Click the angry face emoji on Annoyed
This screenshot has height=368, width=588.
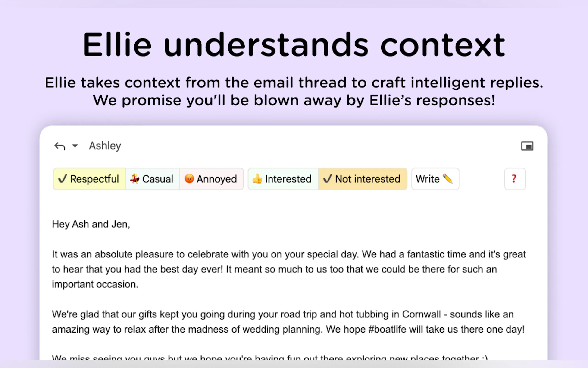189,179
